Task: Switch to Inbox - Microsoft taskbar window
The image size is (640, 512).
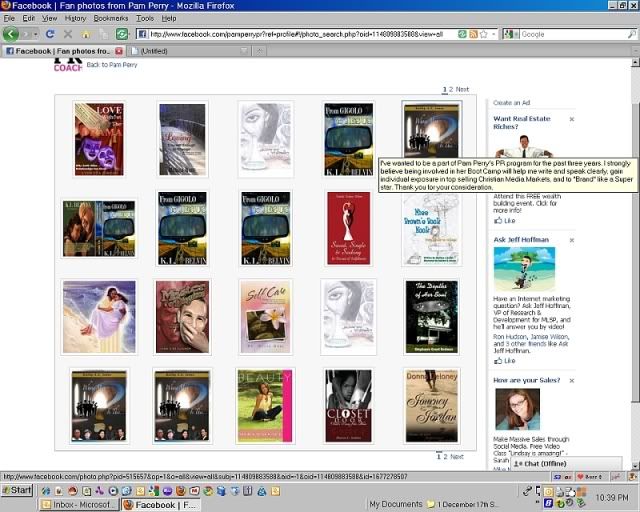Action: point(79,505)
